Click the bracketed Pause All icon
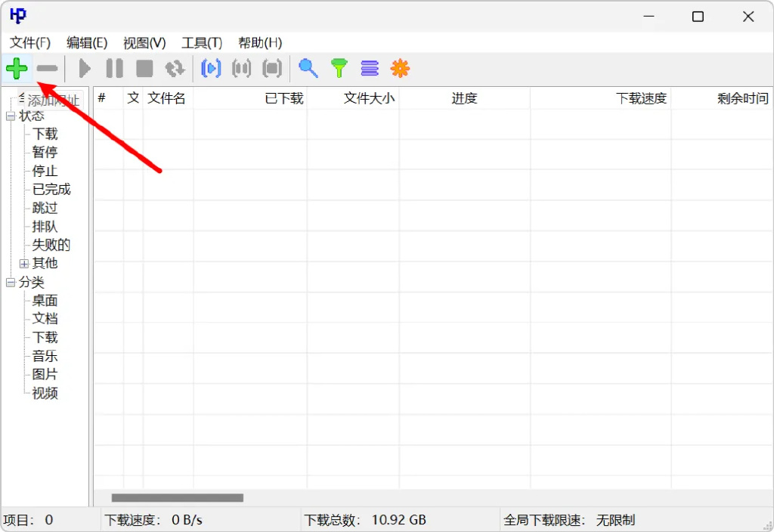 241,69
